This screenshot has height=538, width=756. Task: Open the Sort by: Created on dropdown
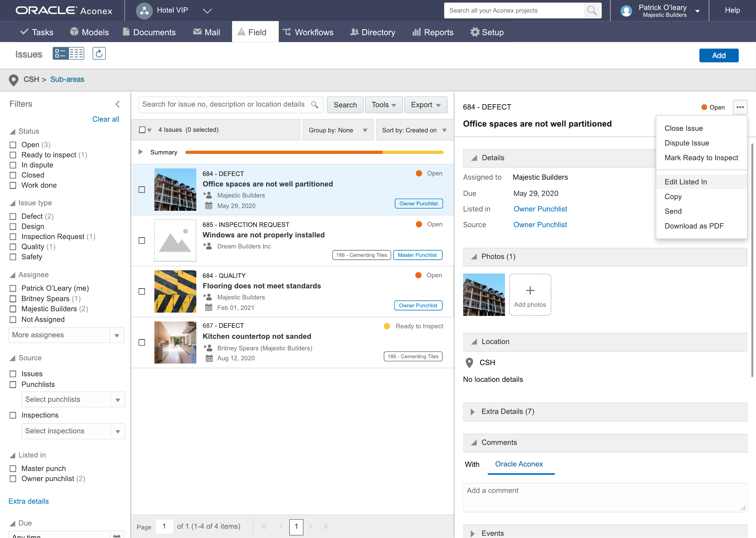(414, 130)
